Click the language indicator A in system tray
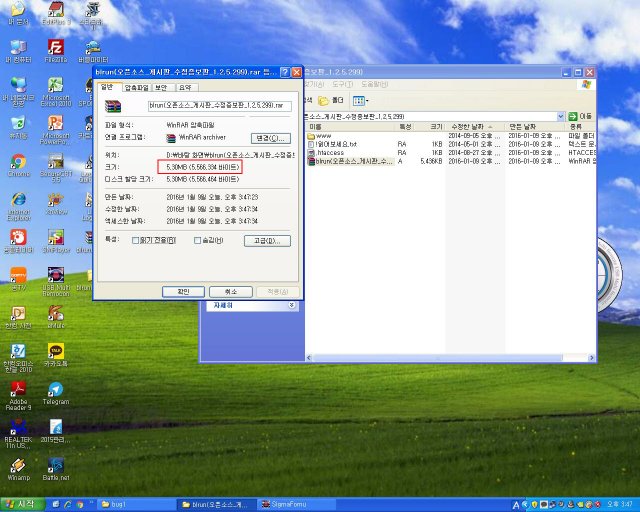The height and width of the screenshot is (512, 640). click(516, 505)
